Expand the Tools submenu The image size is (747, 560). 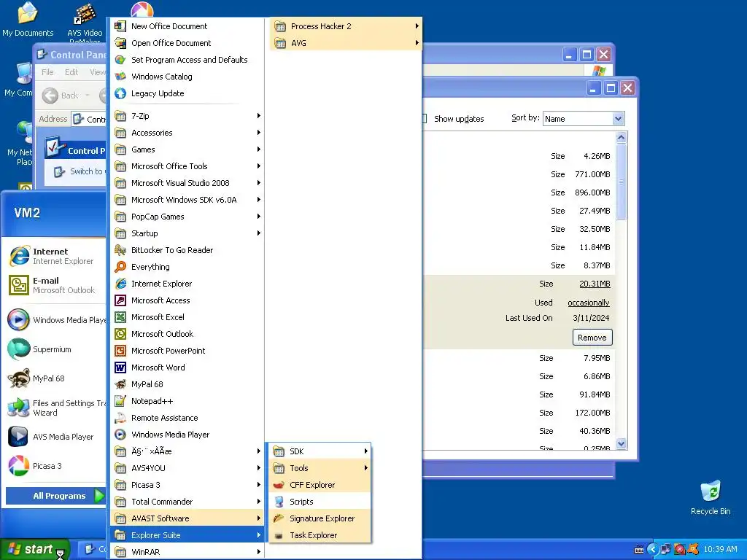coord(320,468)
